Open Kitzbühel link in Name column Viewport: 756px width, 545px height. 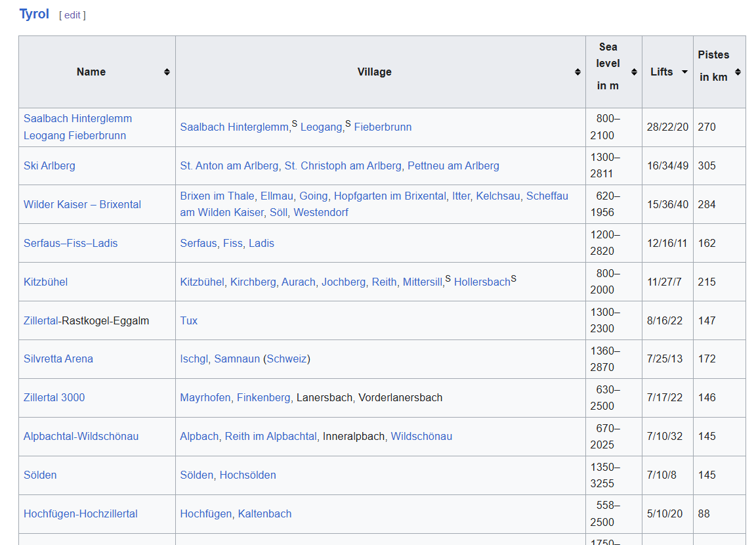point(45,282)
